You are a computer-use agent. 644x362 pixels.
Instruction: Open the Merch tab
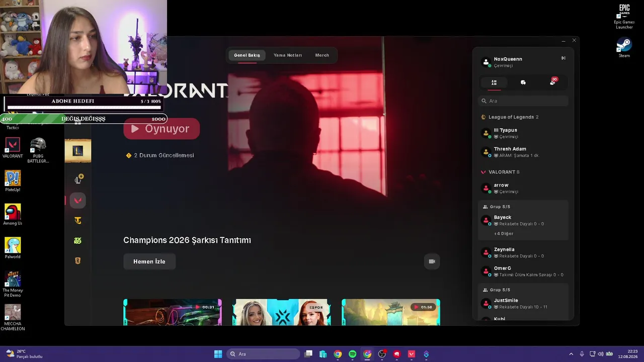pos(322,55)
